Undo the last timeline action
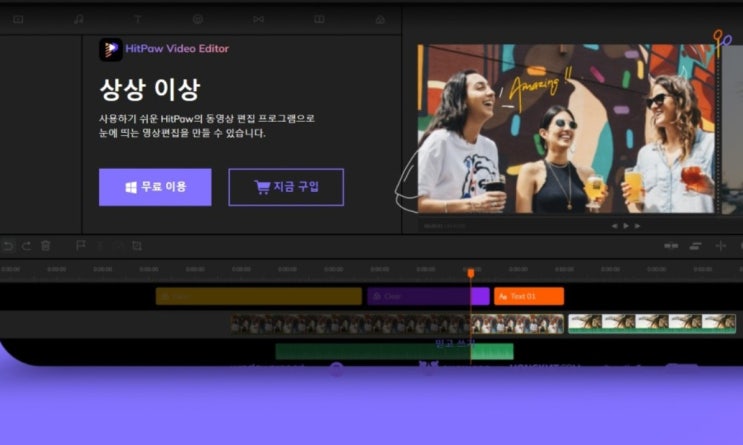The image size is (743, 445). pos(8,246)
